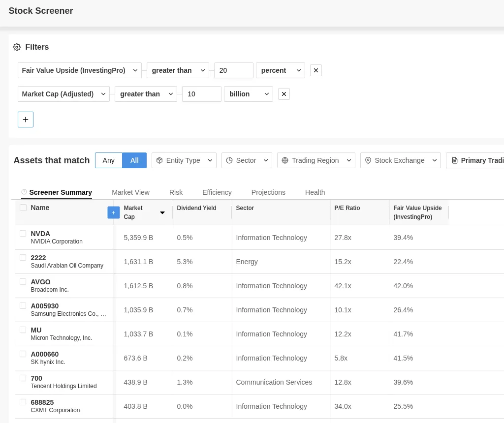This screenshot has height=423, width=504.
Task: Tick the Tencent Holdings row checkbox
Action: [x=23, y=378]
